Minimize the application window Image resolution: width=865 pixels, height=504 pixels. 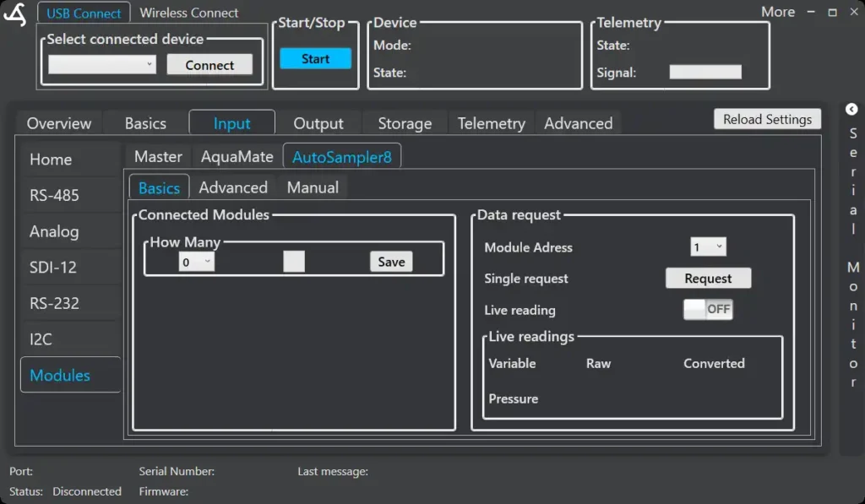click(811, 13)
